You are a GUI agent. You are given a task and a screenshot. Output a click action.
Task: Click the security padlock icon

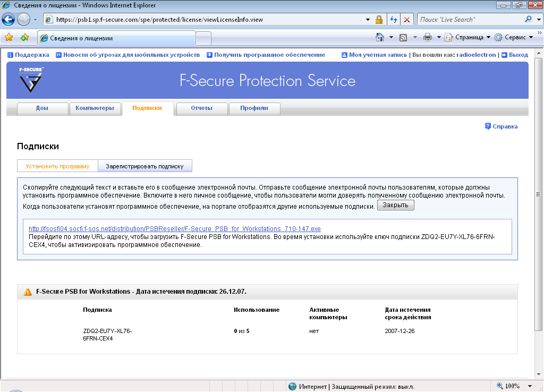379,20
